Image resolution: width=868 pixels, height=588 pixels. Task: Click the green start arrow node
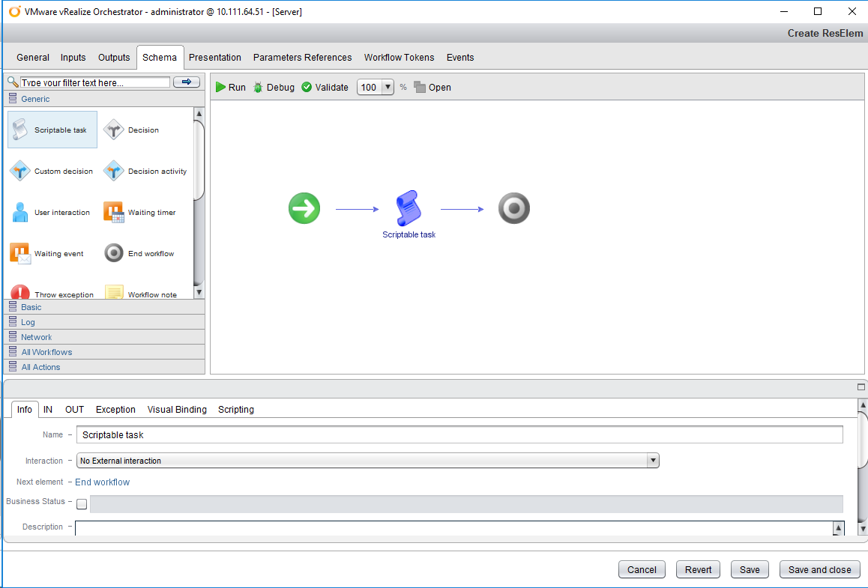[304, 208]
